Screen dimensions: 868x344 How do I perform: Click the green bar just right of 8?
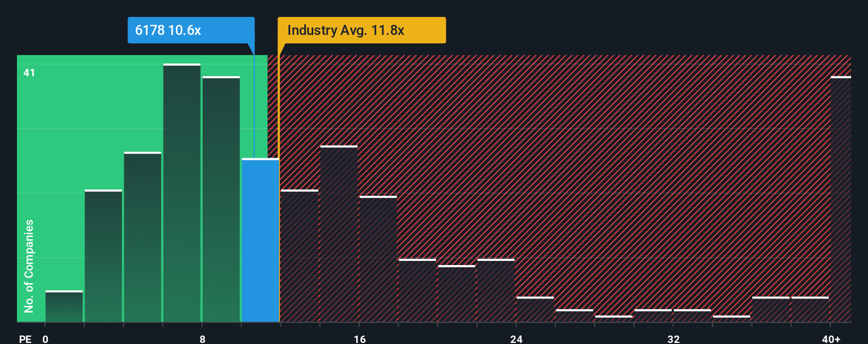221,199
